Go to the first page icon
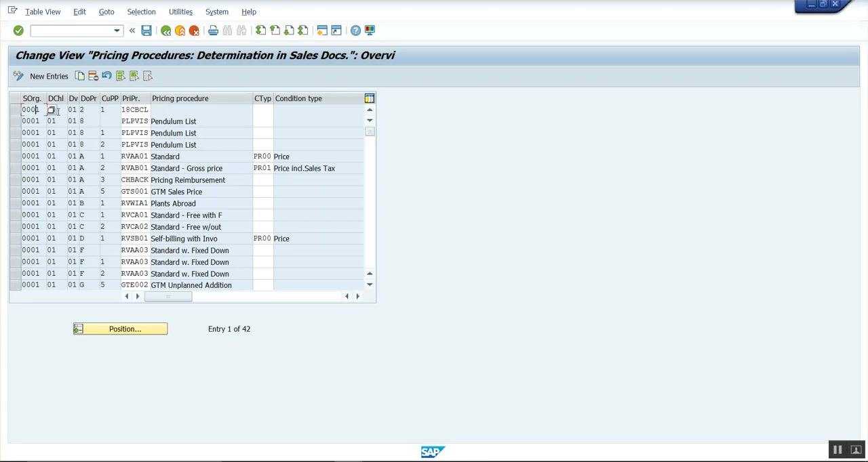 pos(260,30)
